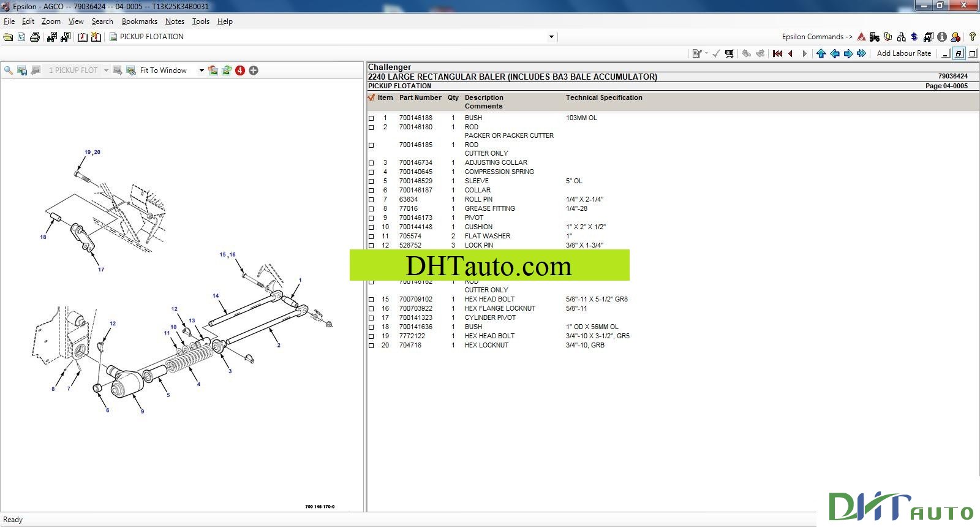Click the red AGCO triangle logo icon

(862, 37)
